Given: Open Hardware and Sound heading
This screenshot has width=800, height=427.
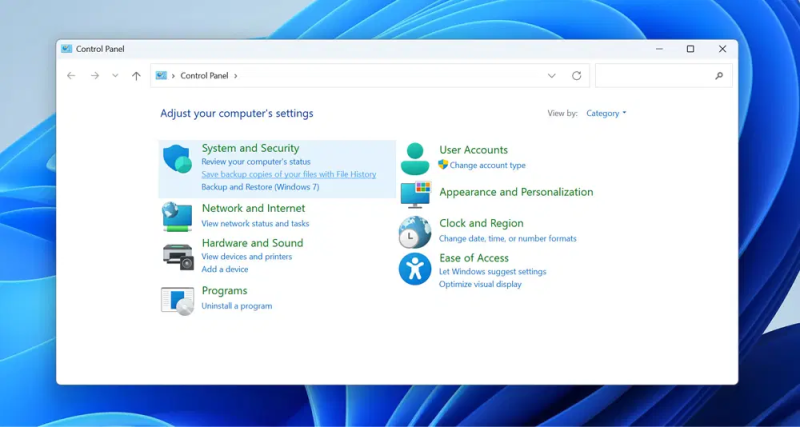Looking at the screenshot, I should coord(252,243).
